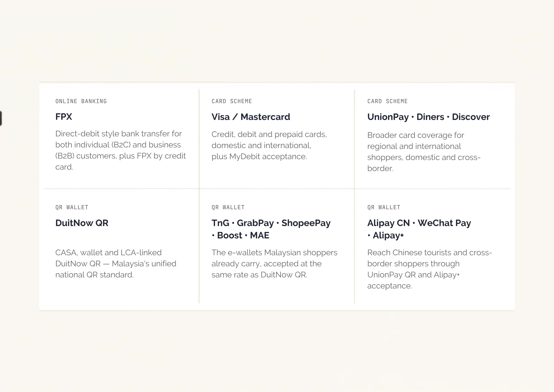Click CARD SCHEME label above Visa / Mastercard
Image resolution: width=554 pixels, height=392 pixels.
232,101
